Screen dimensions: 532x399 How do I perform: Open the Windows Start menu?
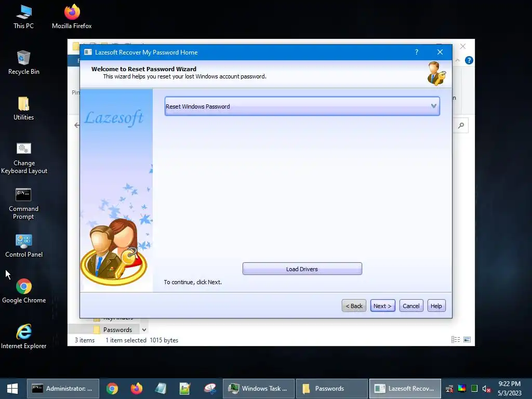[12, 389]
